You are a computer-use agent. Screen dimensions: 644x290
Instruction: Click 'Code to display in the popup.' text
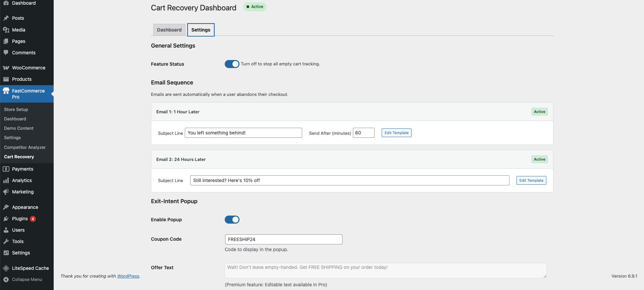pos(256,249)
